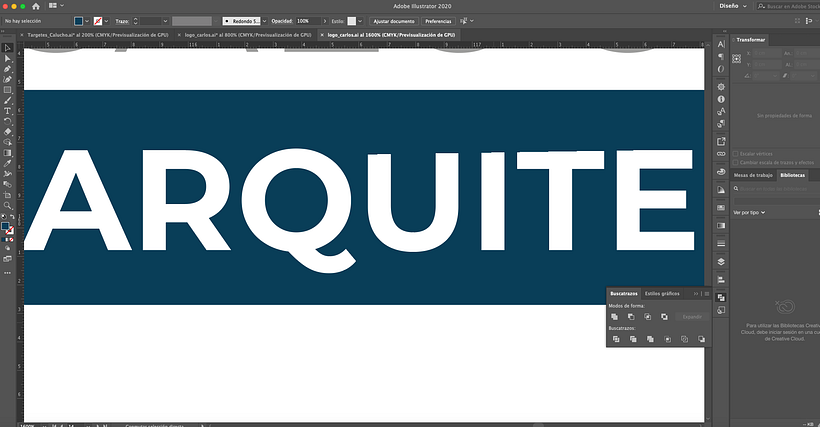
Task: Click the Buscar en Adobe Stock field
Action: [x=789, y=6]
